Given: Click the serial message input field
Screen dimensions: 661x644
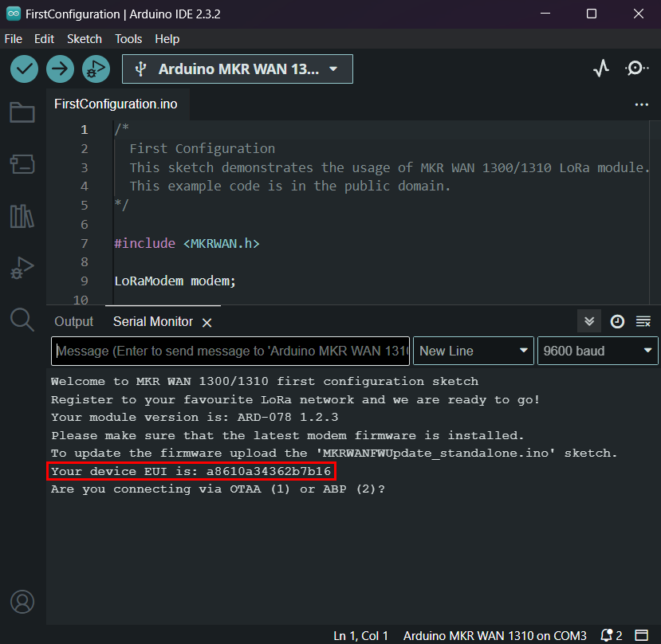Looking at the screenshot, I should coord(230,351).
